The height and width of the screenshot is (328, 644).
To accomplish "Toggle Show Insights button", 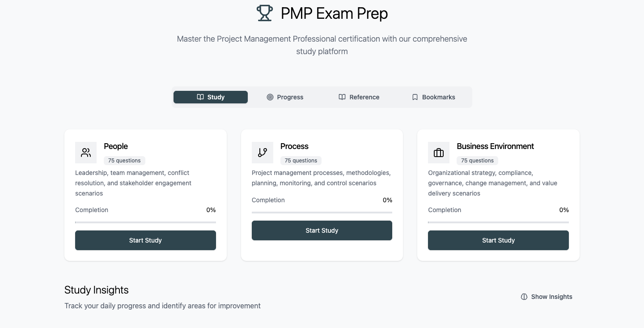I will (547, 297).
